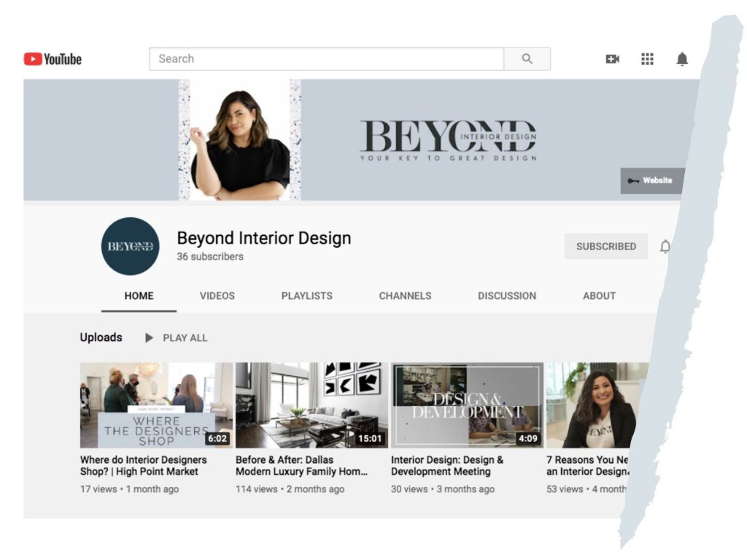Screen dimensions: 747x560
Task: Toggle the channel notification bell beside Subscribed
Action: 665,246
